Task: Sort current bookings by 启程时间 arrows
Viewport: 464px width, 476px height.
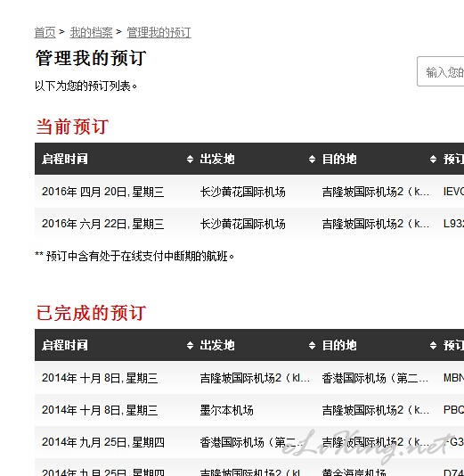Action: point(190,159)
